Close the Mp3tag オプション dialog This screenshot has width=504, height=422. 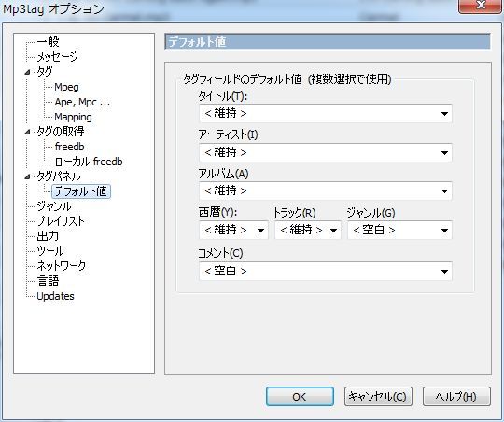pos(481,6)
